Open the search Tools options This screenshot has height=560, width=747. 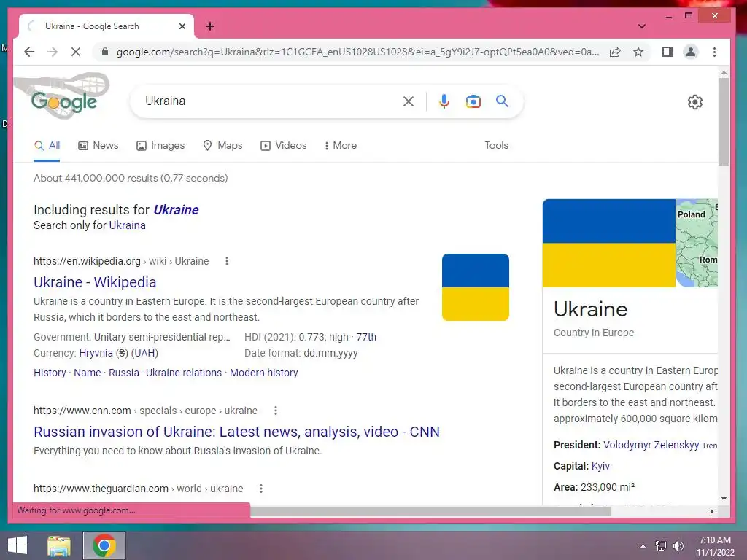[496, 145]
